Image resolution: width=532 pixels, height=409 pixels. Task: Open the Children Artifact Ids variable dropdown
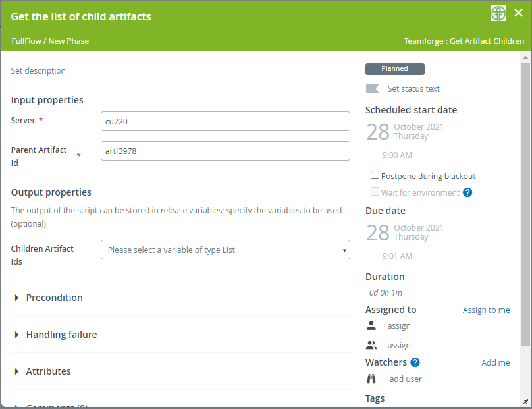coord(225,250)
